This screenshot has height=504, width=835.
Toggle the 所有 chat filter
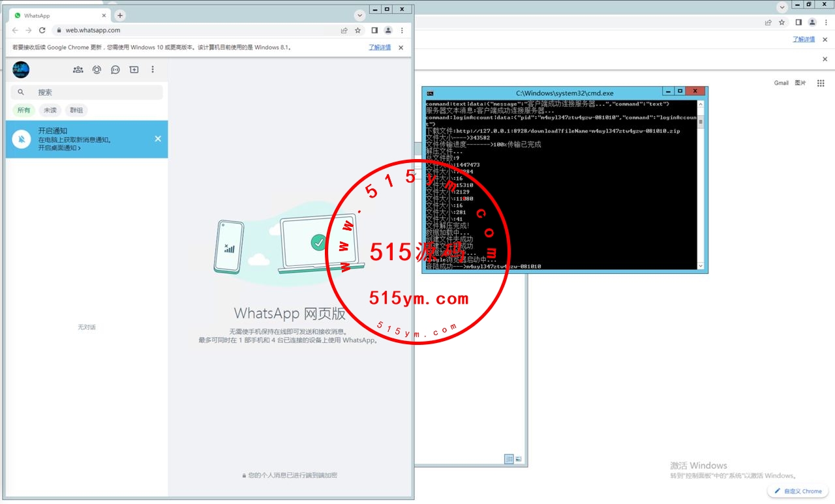pyautogui.click(x=24, y=110)
